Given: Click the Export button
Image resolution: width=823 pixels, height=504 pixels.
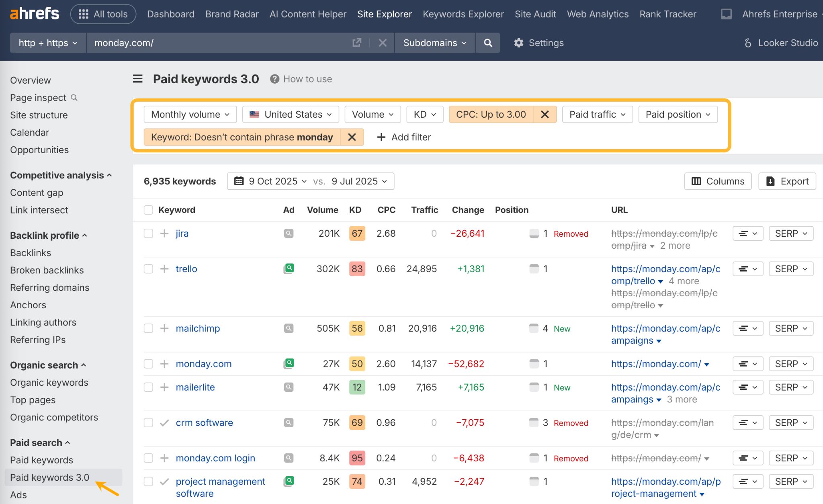Looking at the screenshot, I should coord(787,181).
